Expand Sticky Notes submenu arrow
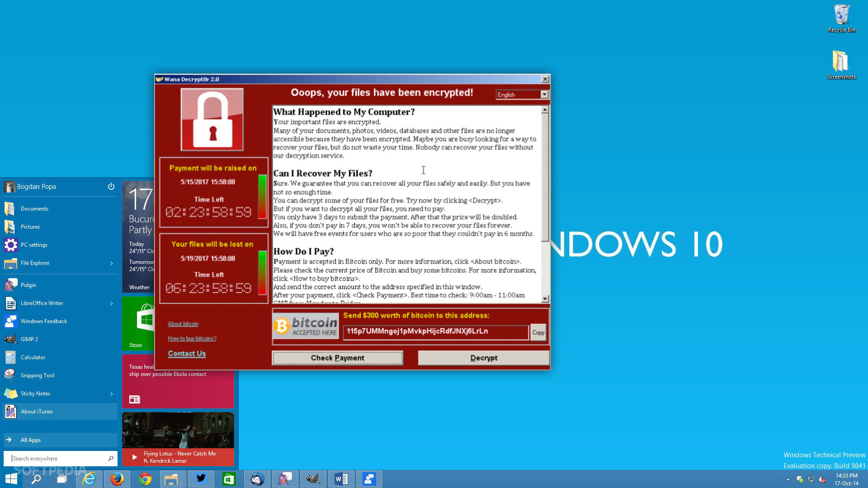 (x=112, y=394)
